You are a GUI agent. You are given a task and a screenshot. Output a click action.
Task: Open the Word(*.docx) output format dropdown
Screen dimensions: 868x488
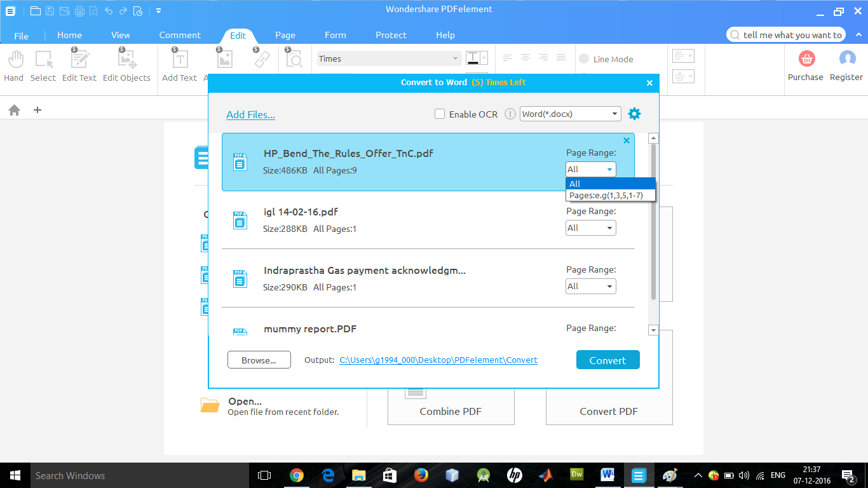coord(571,114)
